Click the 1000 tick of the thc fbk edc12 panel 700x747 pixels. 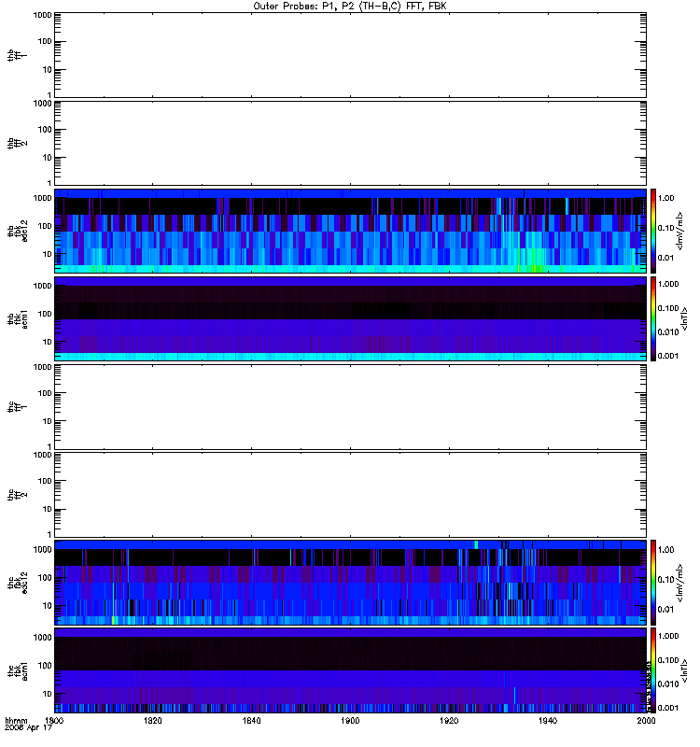(42, 549)
